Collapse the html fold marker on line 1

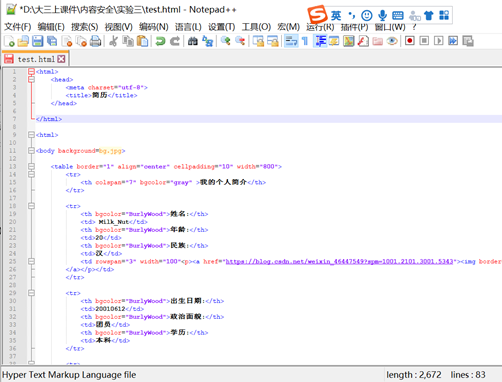(x=31, y=72)
